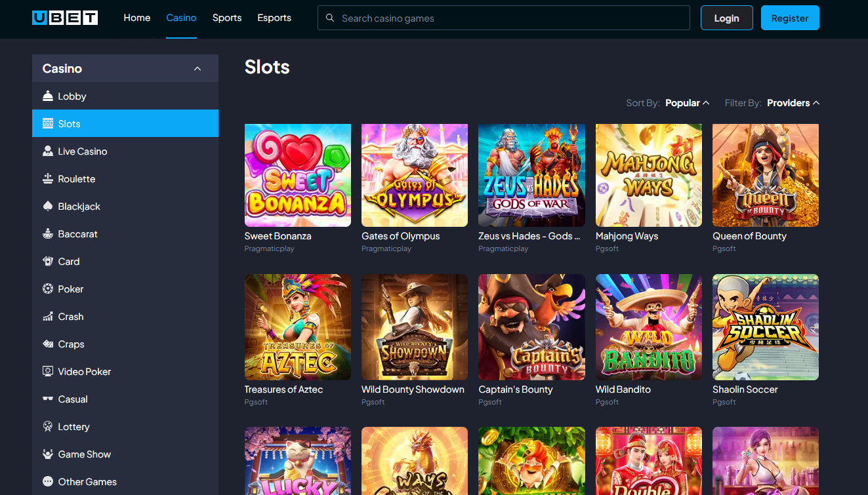
Task: Click the Video Poker screen icon
Action: tap(48, 372)
